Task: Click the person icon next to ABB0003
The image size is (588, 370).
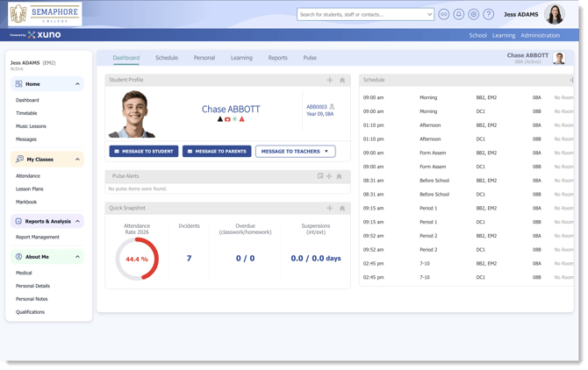Action: (332, 107)
